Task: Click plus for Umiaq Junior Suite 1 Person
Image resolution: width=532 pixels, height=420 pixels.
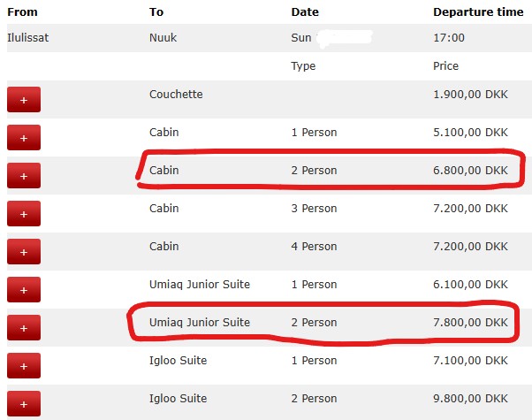Action: coord(24,290)
